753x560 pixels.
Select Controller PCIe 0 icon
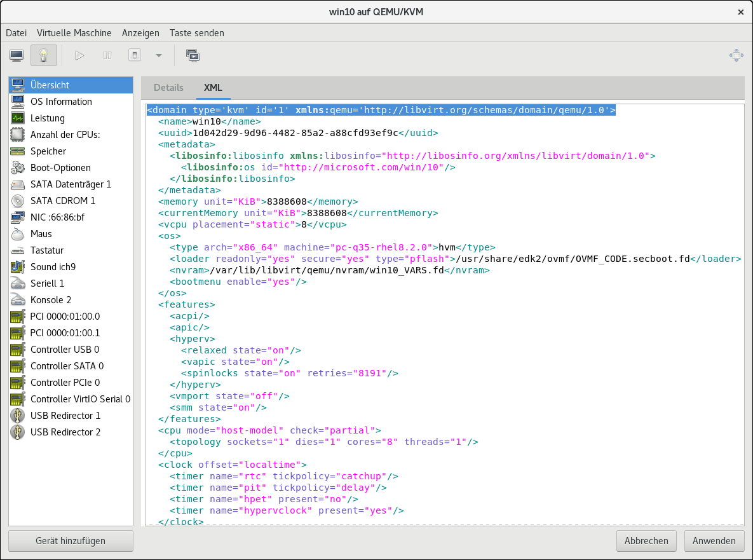click(18, 383)
